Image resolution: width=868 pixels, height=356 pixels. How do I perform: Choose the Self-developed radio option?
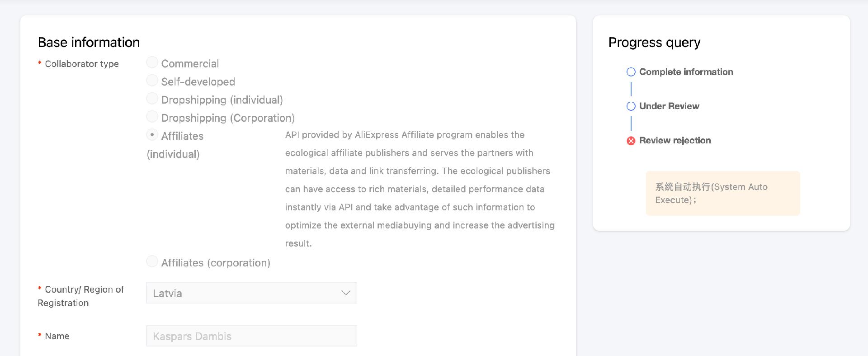(x=152, y=81)
